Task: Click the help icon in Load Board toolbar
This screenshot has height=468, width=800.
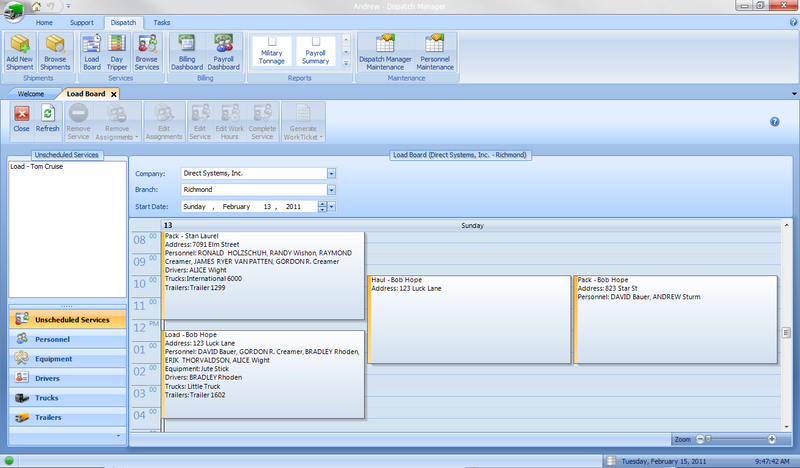Action: point(774,121)
